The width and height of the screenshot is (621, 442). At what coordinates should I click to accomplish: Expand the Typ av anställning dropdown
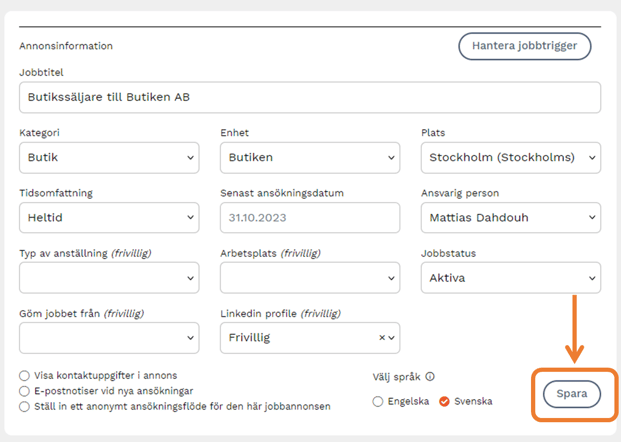(x=108, y=277)
